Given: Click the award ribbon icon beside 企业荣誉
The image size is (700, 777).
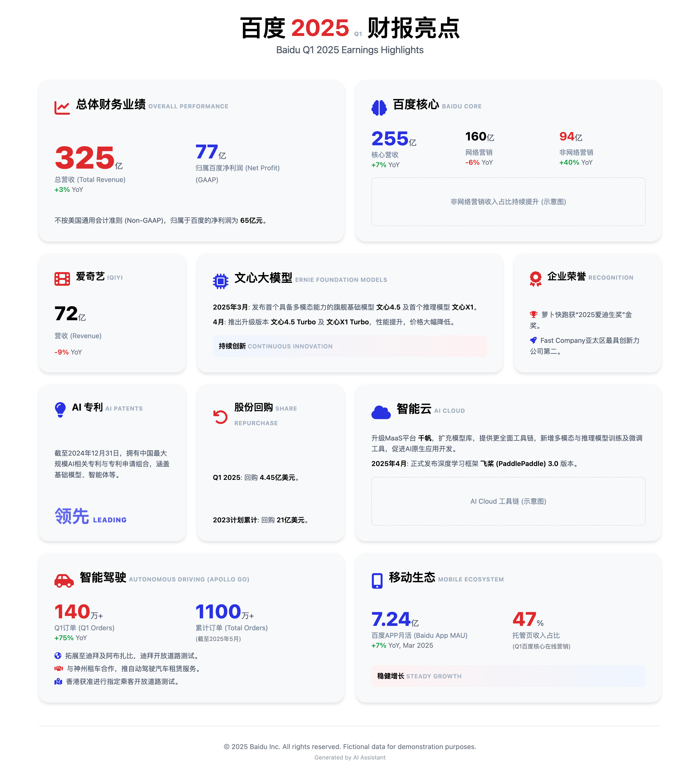Looking at the screenshot, I should pos(535,279).
